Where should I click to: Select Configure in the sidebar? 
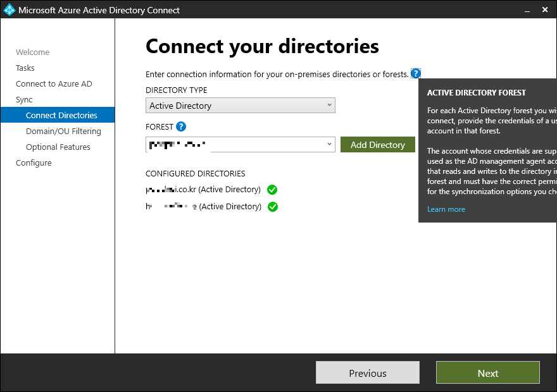click(x=34, y=163)
